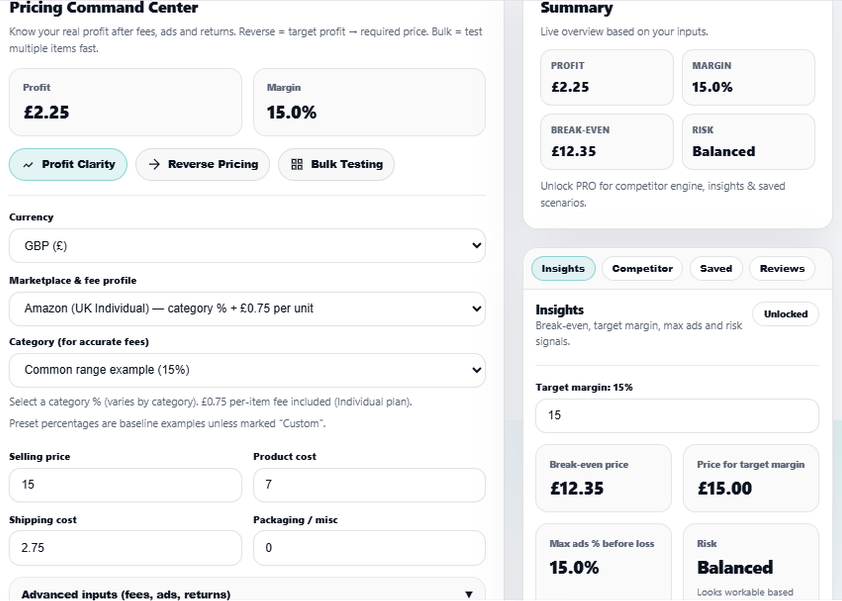Viewport: 842px width, 601px height.
Task: Open the Currency selector showing GBP
Action: point(245,246)
